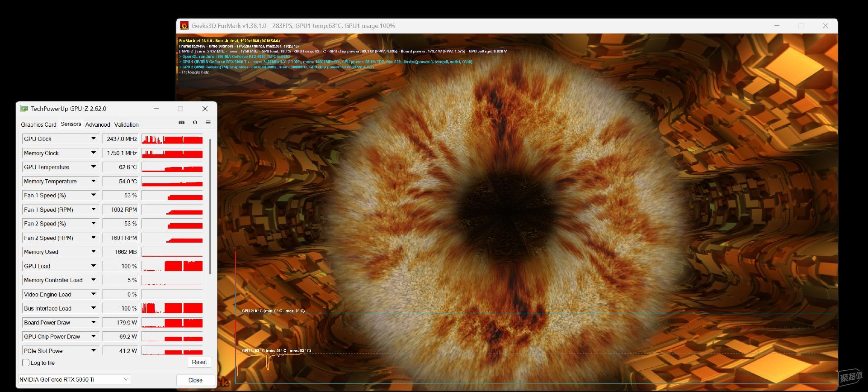The width and height of the screenshot is (868, 392).
Task: Click the "Geeks3D FurMark v1.38.1.0" title text
Action: [230, 26]
